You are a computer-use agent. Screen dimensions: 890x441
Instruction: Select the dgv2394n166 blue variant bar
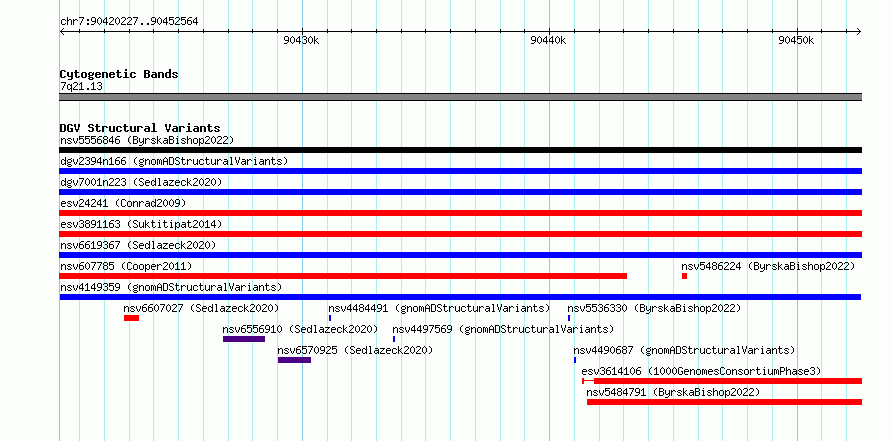460,171
